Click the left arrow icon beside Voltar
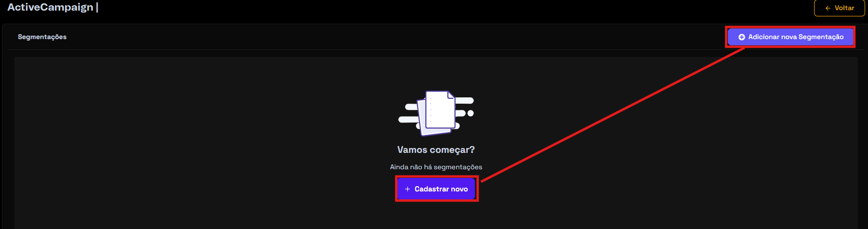This screenshot has height=229, width=868. pyautogui.click(x=828, y=8)
